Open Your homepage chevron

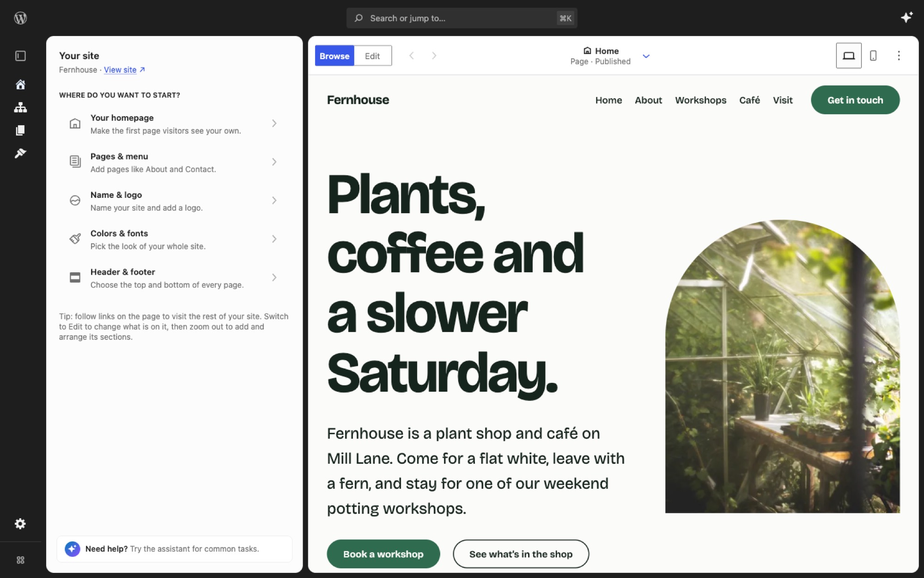click(x=274, y=123)
